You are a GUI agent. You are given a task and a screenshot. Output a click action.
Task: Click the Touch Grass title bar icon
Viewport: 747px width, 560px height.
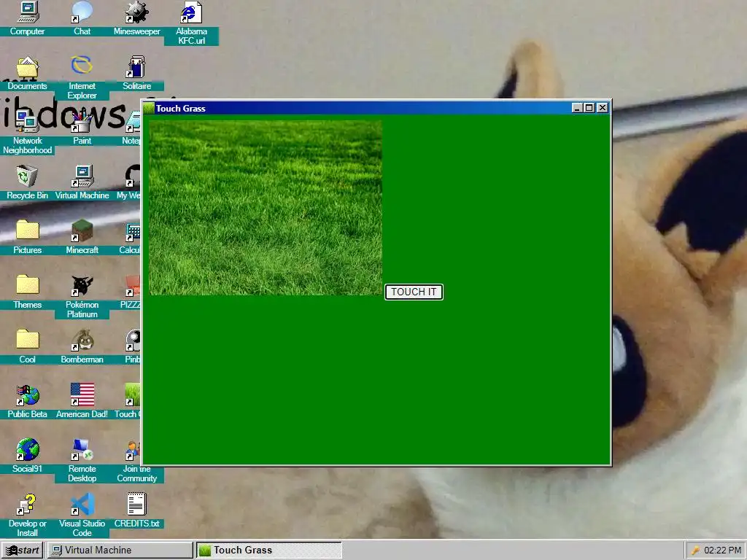[149, 108]
